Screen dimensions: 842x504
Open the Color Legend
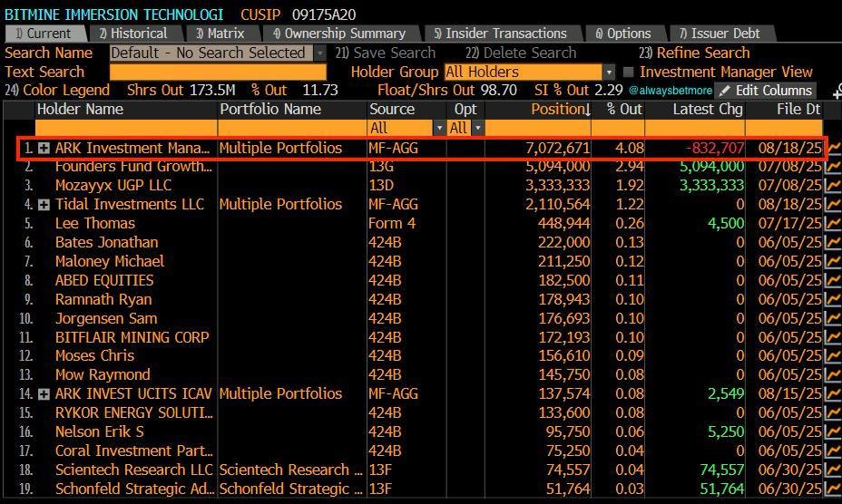tap(57, 90)
